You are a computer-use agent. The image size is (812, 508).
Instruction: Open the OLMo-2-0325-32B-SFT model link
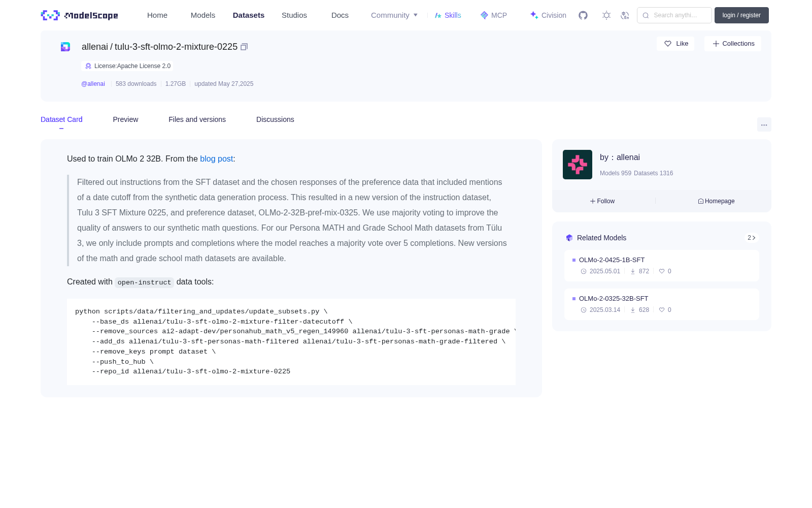pyautogui.click(x=614, y=299)
